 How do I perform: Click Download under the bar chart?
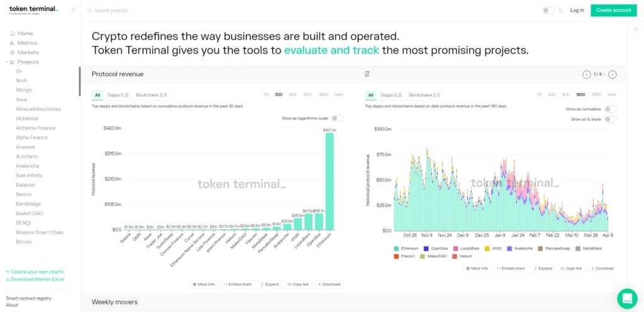(x=329, y=284)
